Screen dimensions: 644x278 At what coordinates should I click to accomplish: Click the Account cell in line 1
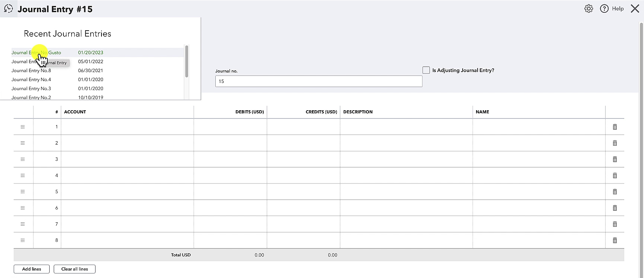pyautogui.click(x=127, y=127)
